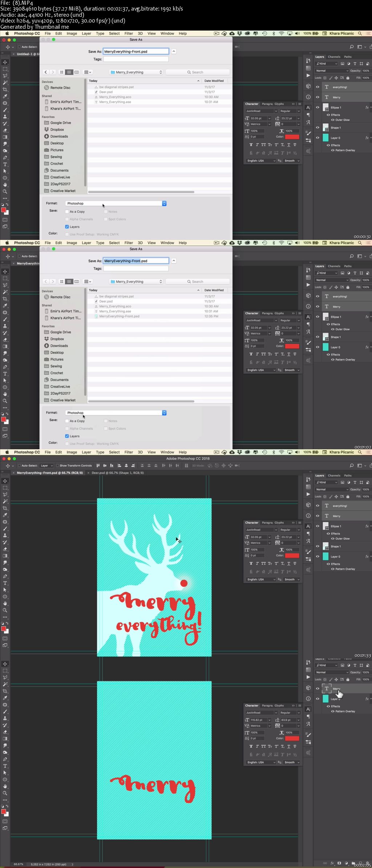Select Brush tool in frame stamped 00:00:32

tap(5, 110)
